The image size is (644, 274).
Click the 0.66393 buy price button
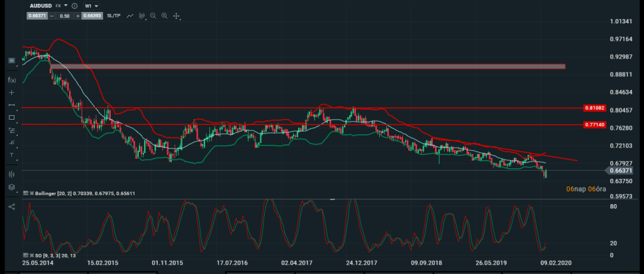92,15
